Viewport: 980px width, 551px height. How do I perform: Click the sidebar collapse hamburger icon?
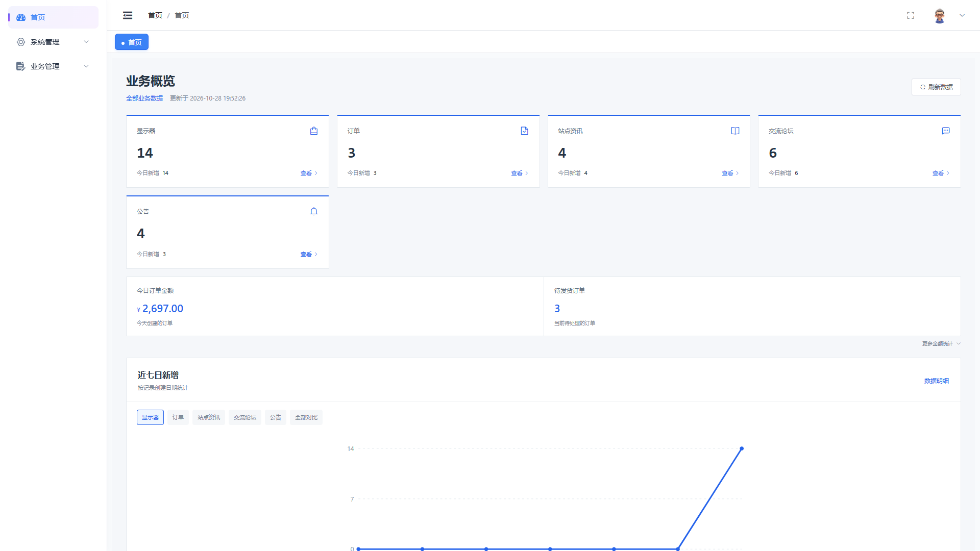(128, 15)
